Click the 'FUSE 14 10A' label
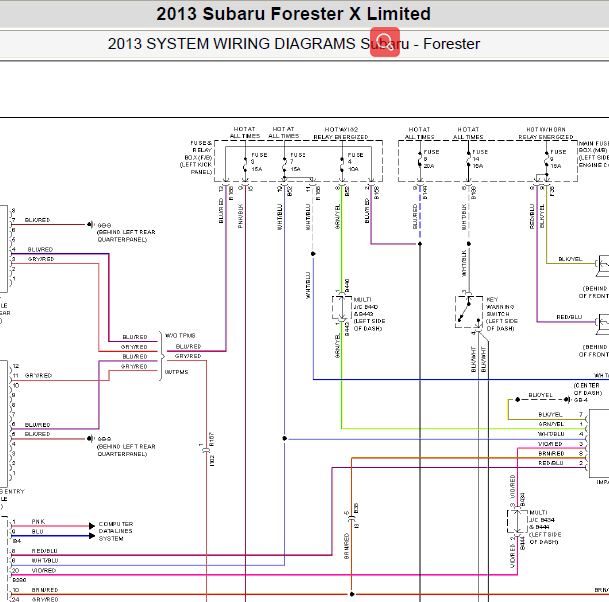 (x=480, y=159)
